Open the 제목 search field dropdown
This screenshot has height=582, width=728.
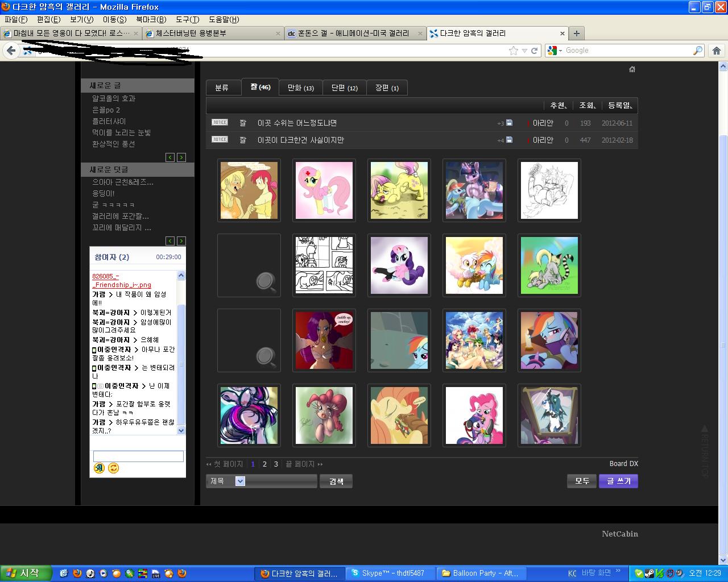click(240, 481)
